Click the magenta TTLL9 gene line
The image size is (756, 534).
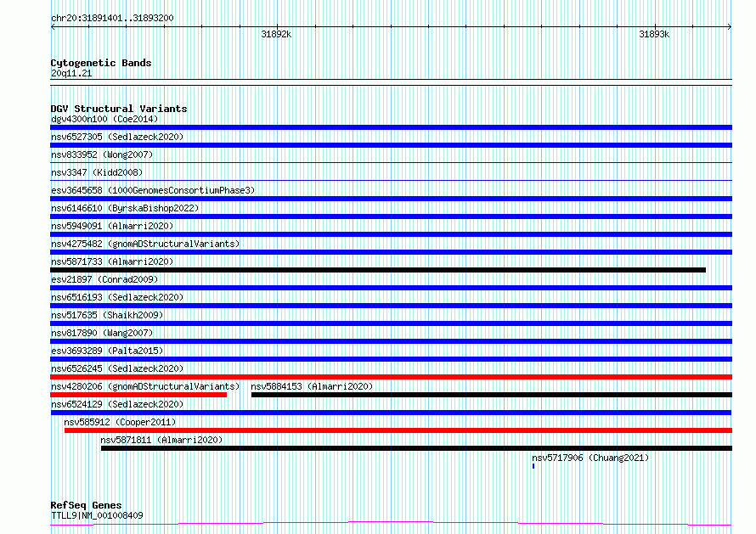click(x=391, y=524)
